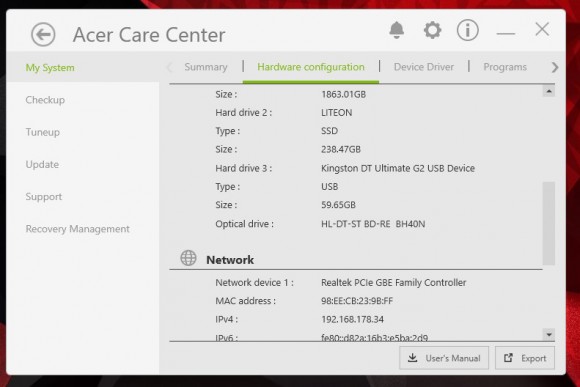This screenshot has width=580, height=387.
Task: Show previous tabs with left chevron
Action: 170,67
